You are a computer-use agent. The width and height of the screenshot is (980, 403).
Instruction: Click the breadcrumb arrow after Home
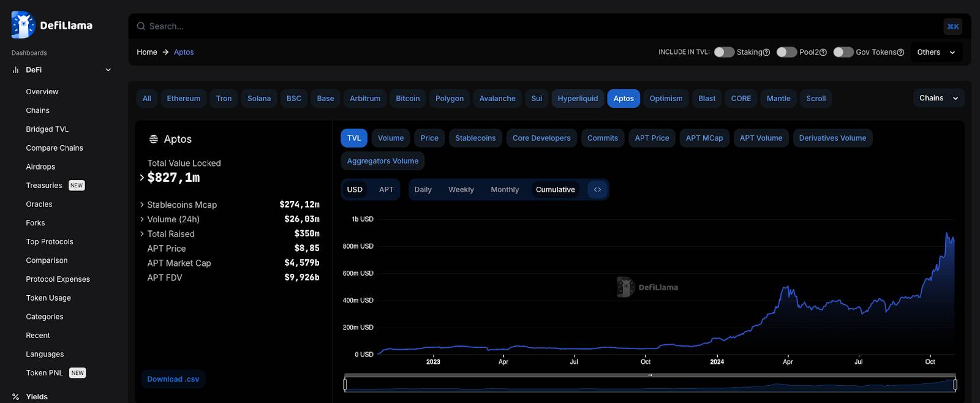[x=165, y=52]
